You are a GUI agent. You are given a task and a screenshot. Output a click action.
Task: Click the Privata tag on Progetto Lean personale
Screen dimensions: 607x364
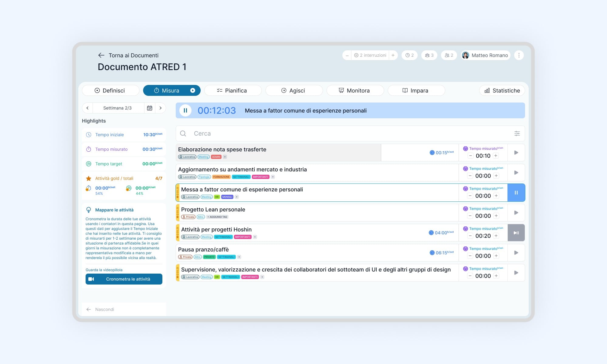pyautogui.click(x=188, y=217)
